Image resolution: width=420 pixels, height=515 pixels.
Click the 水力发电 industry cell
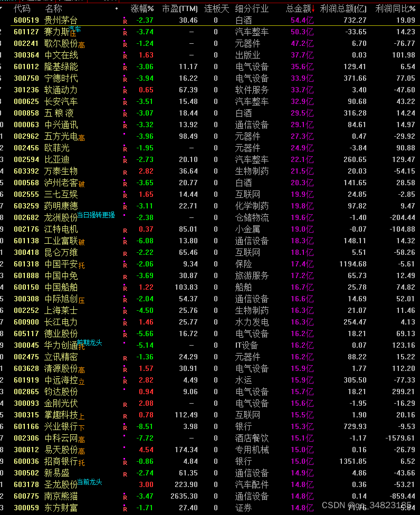point(252,322)
